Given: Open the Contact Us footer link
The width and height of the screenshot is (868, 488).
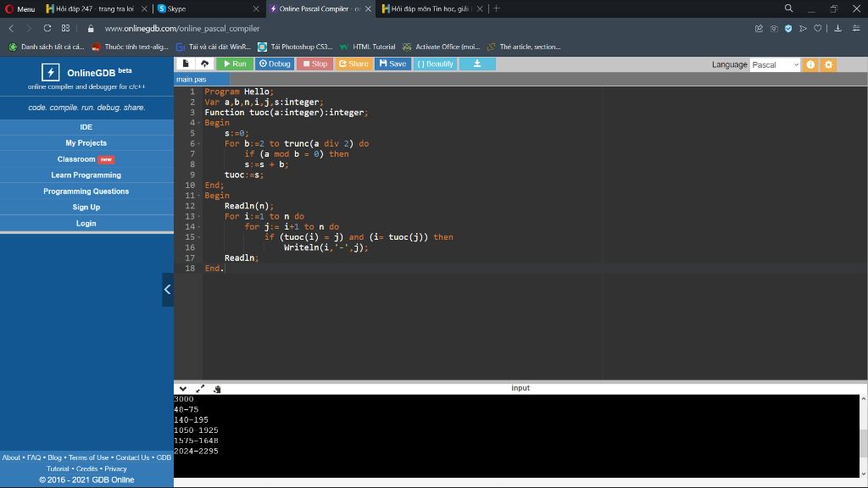Looking at the screenshot, I should pos(132,457).
